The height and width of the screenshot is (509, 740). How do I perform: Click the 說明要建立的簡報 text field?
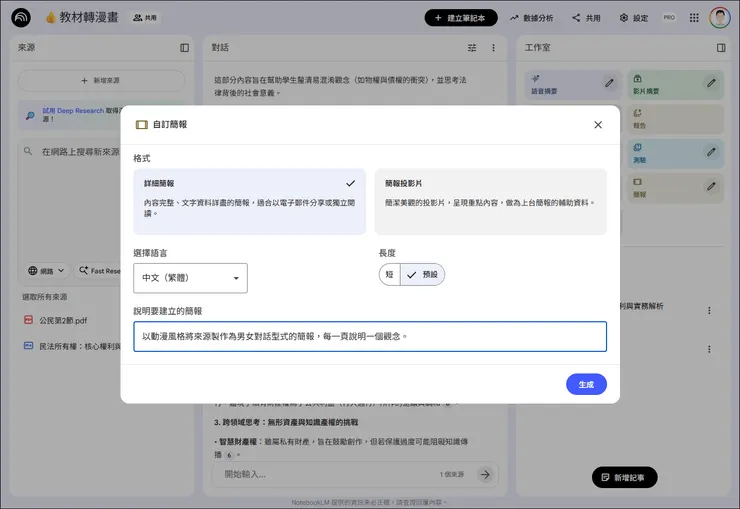point(370,336)
